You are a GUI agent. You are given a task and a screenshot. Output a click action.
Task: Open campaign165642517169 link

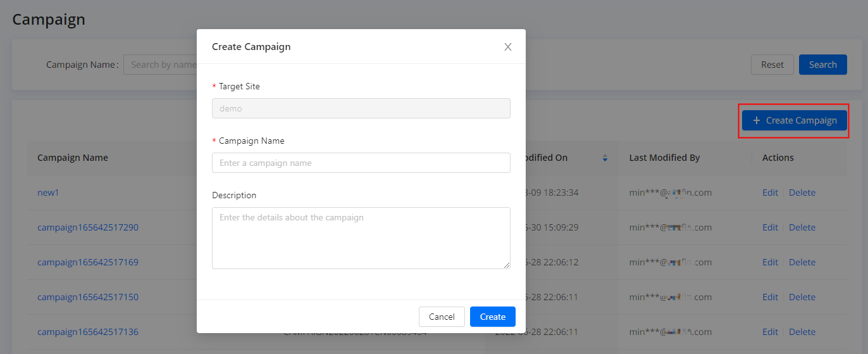(x=87, y=262)
